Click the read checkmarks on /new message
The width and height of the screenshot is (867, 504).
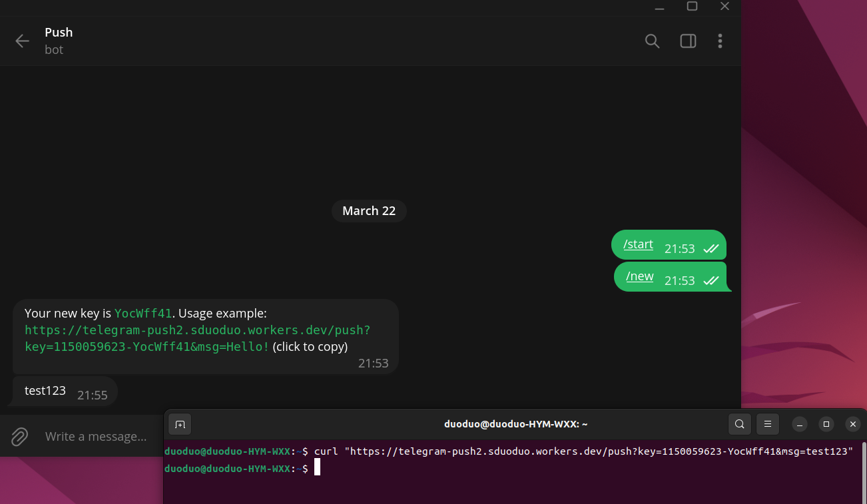[711, 281]
